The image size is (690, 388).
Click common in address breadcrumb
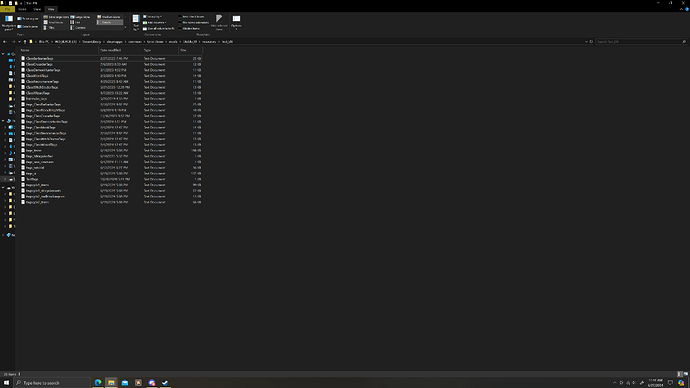point(135,42)
